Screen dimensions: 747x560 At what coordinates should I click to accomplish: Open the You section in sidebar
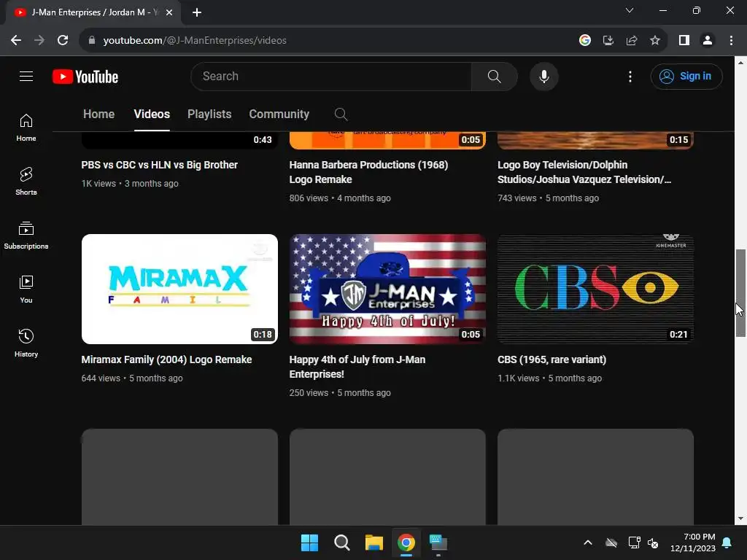pyautogui.click(x=26, y=289)
